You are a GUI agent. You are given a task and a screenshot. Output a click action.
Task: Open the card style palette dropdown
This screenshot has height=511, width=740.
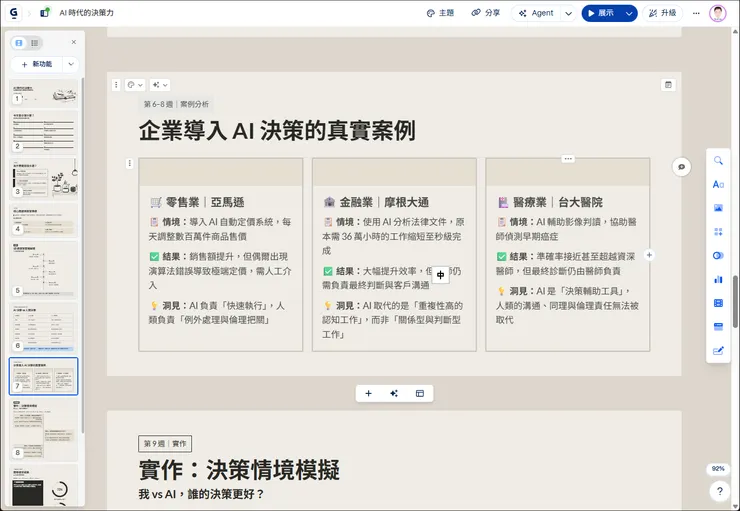click(135, 85)
